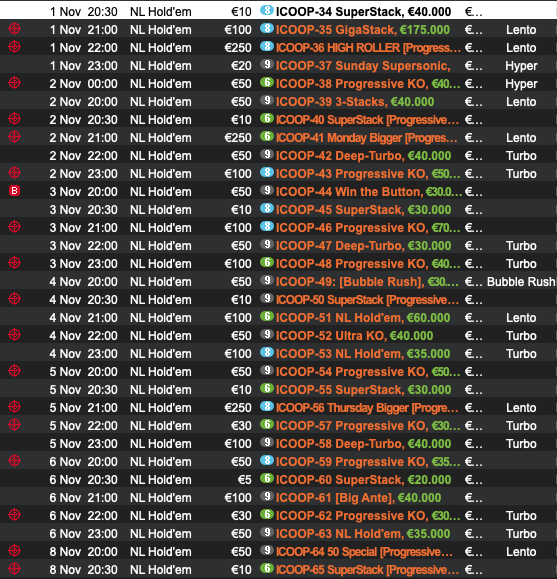Click the knockout target icon on the ICOOP-52 Ultra KO row
557x579 pixels.
pyautogui.click(x=14, y=335)
